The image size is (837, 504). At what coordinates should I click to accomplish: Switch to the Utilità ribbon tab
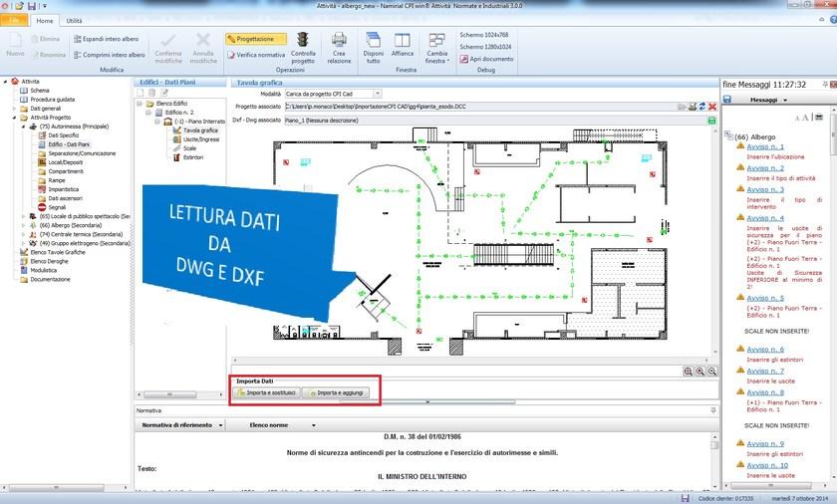tap(74, 20)
